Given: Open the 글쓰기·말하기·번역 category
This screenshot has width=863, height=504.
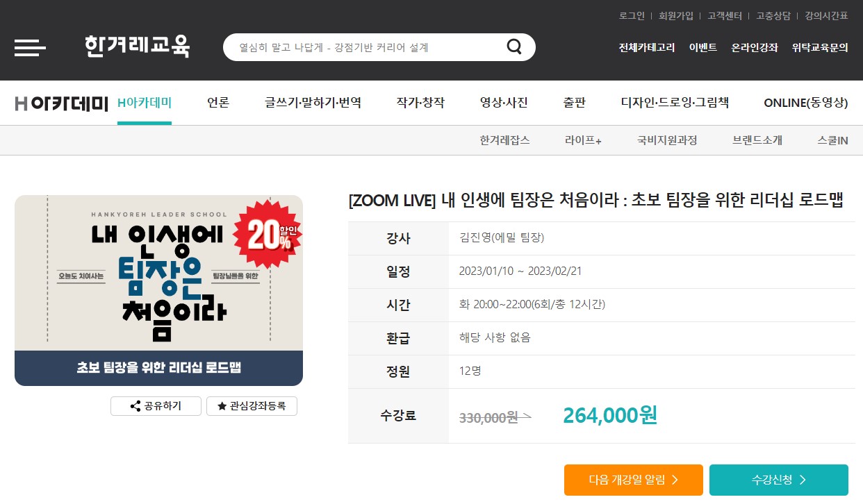Looking at the screenshot, I should point(313,103).
